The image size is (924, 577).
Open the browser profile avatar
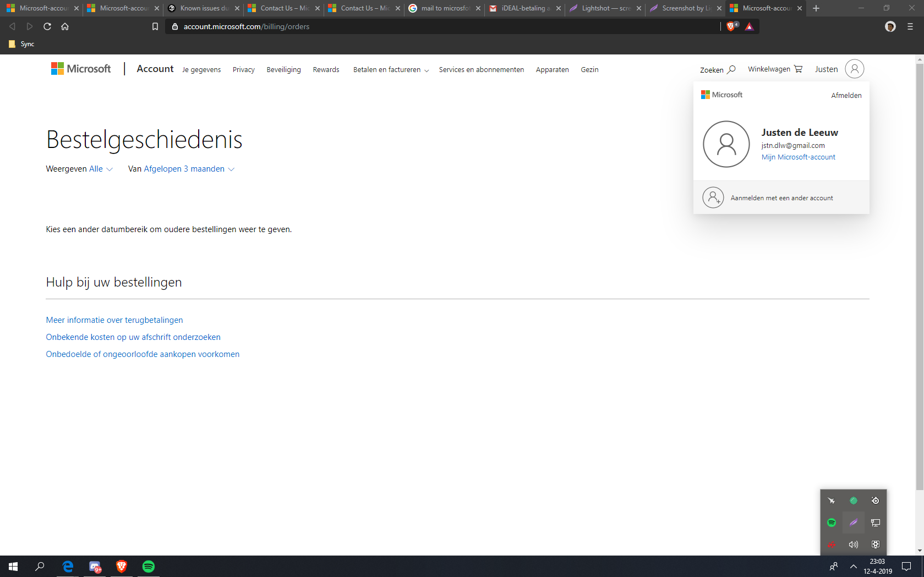click(x=890, y=26)
